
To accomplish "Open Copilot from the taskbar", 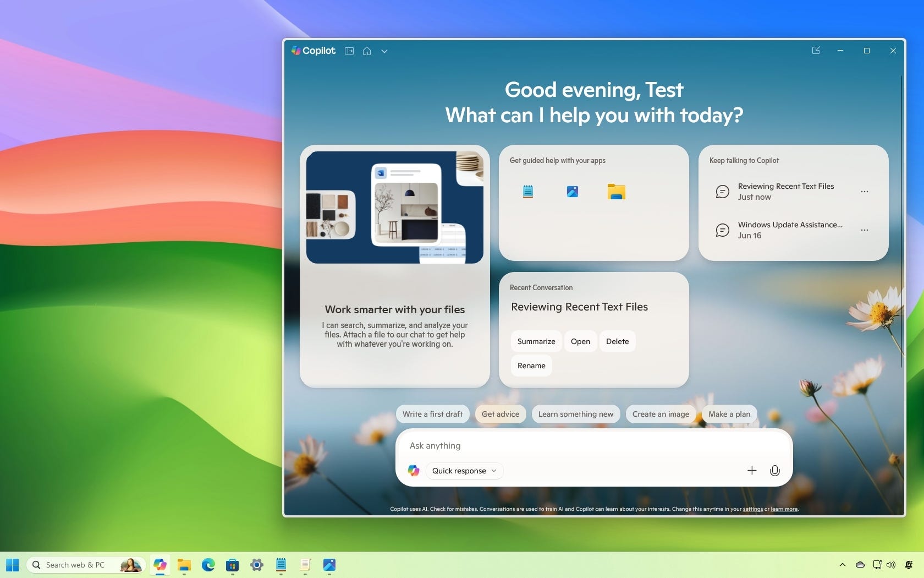I will point(160,565).
